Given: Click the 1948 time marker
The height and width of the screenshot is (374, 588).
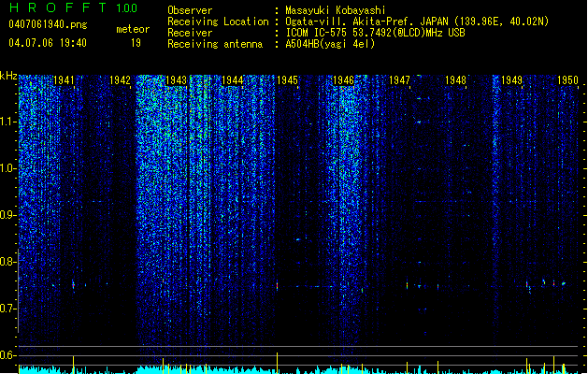Looking at the screenshot, I should pyautogui.click(x=455, y=80).
